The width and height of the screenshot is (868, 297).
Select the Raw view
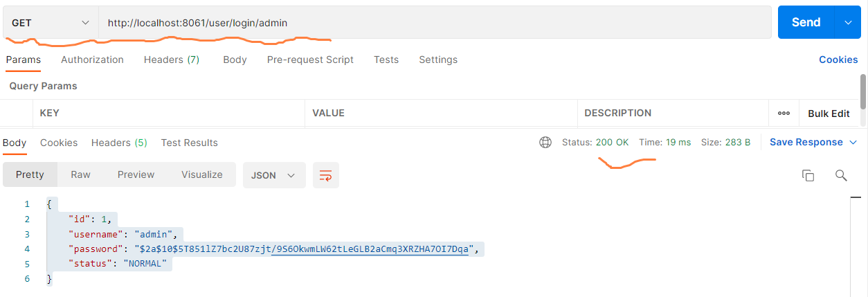(x=80, y=174)
